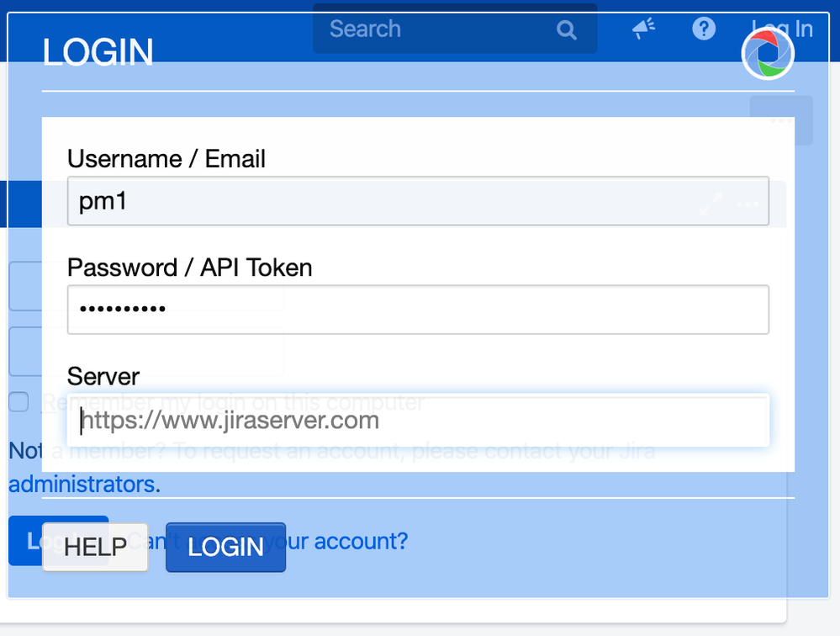This screenshot has width=840, height=636.
Task: Open the help question mark icon
Action: point(704,29)
